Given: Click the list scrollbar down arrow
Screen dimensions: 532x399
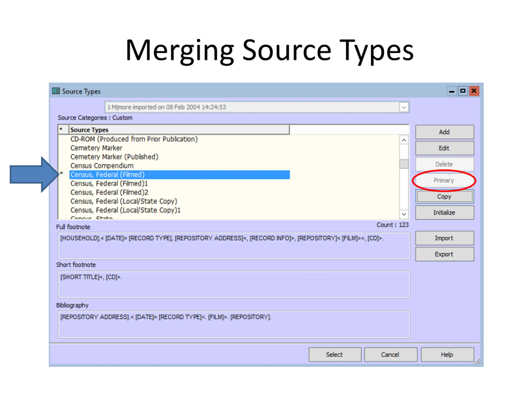Looking at the screenshot, I should 404,214.
